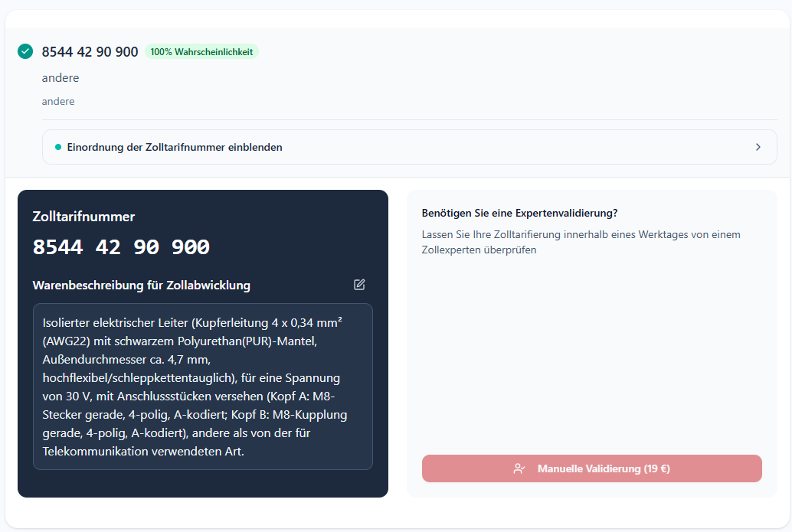The image size is (792, 532).
Task: Click the green checkmark icon beside 8544 42 90 900
Action: click(25, 51)
